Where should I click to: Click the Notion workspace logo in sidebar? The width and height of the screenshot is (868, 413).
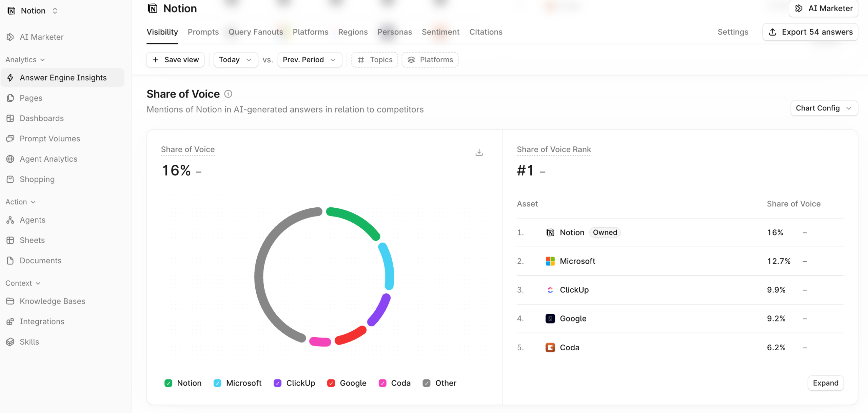[x=12, y=11]
